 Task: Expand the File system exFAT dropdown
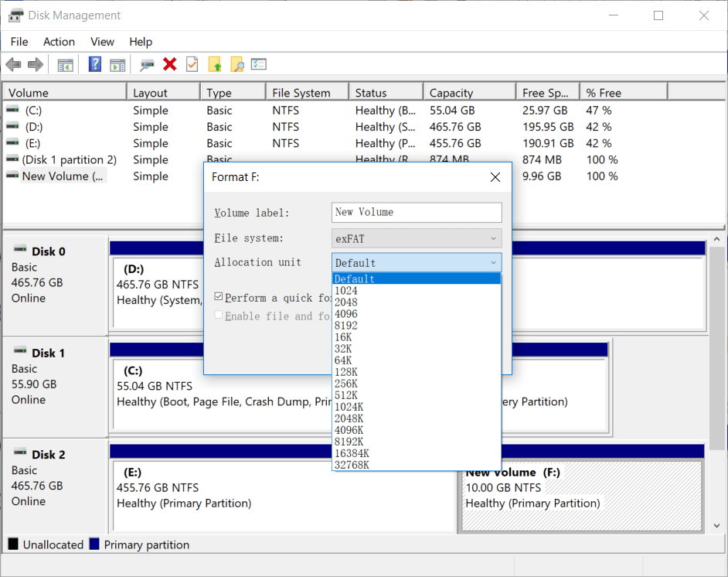pos(417,239)
